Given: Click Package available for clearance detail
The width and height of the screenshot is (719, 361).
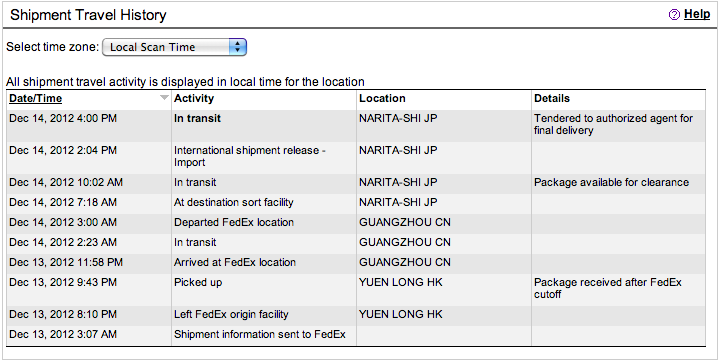Looking at the screenshot, I should click(x=611, y=182).
